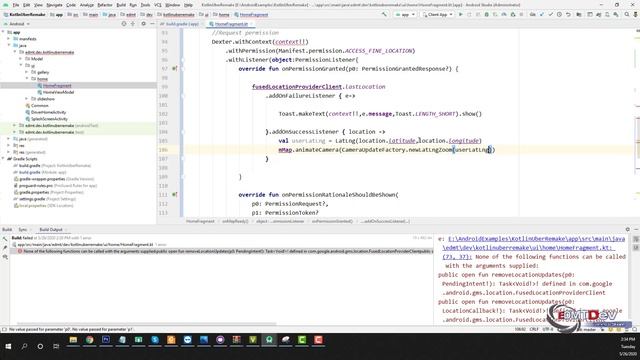
Task: Collapse the Gradle Scripts node
Action: pos(3,159)
